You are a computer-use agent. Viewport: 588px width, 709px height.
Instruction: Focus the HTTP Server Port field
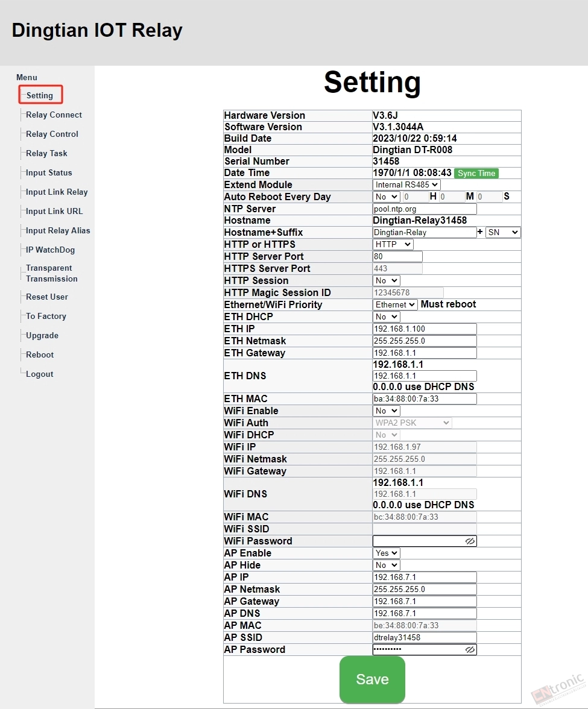point(397,256)
